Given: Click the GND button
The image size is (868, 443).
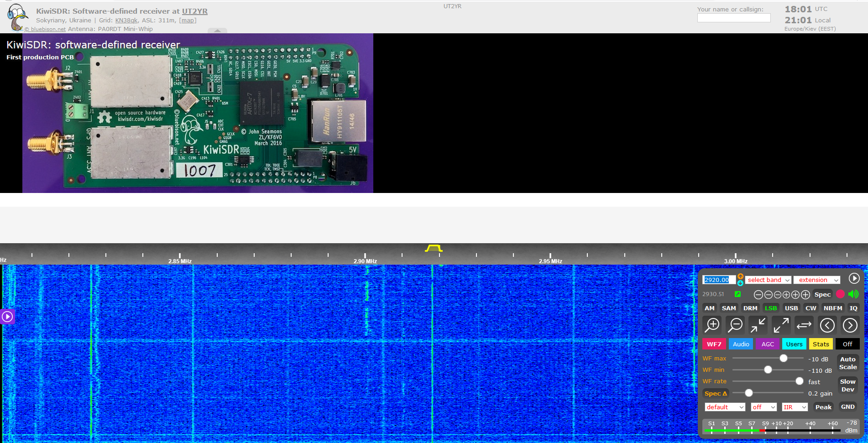Looking at the screenshot, I should pyautogui.click(x=848, y=407).
